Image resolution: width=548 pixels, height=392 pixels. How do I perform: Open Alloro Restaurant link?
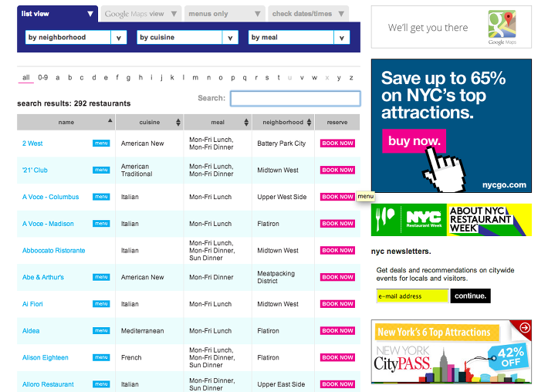48,384
